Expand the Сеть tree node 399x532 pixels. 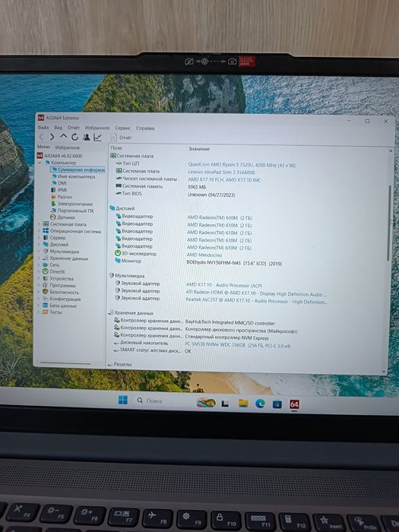click(x=39, y=264)
